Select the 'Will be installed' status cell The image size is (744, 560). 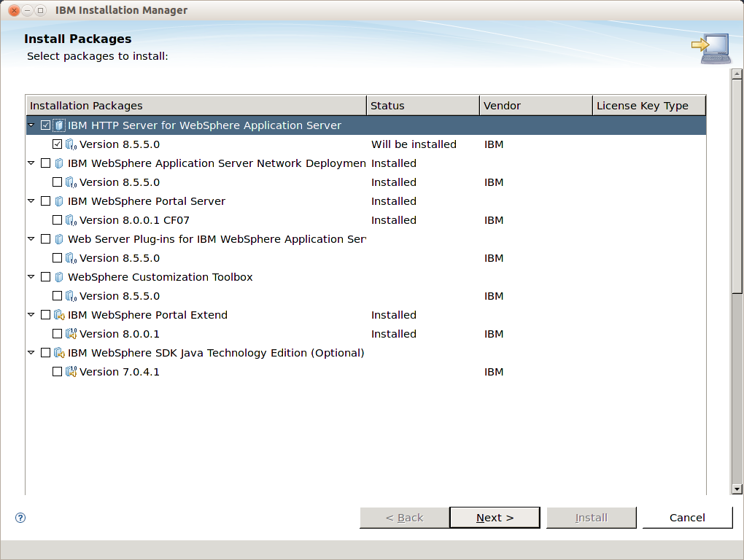[414, 144]
